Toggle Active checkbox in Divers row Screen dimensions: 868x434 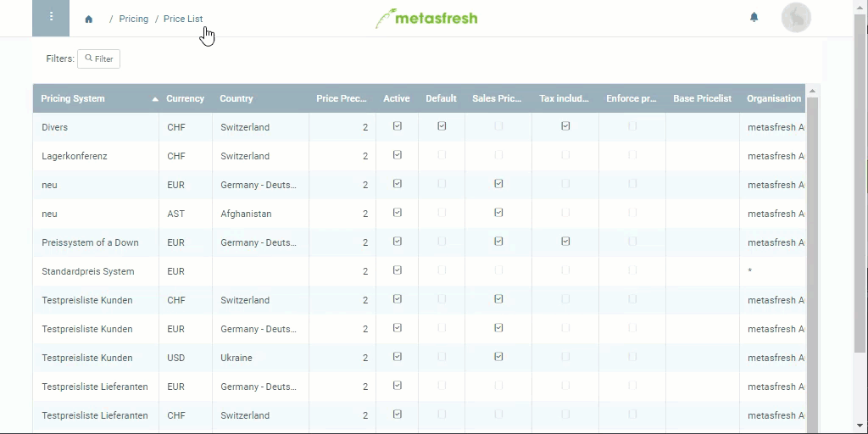[397, 126]
